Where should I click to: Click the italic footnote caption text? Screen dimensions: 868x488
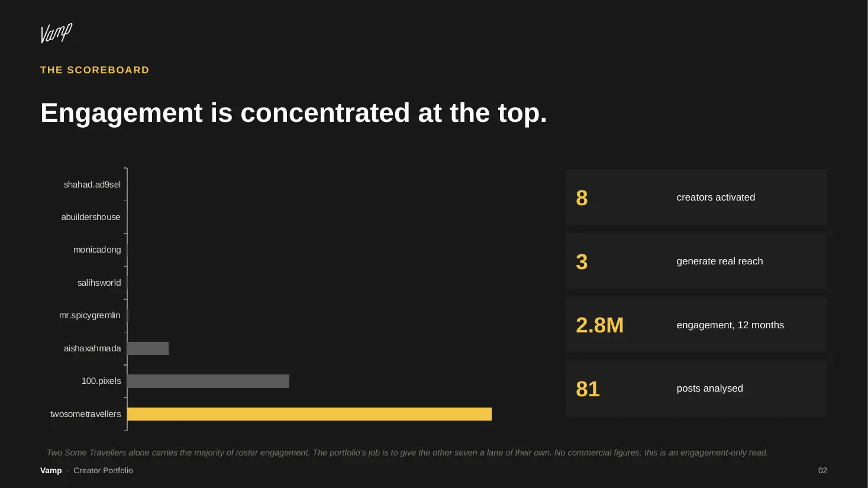tap(407, 453)
